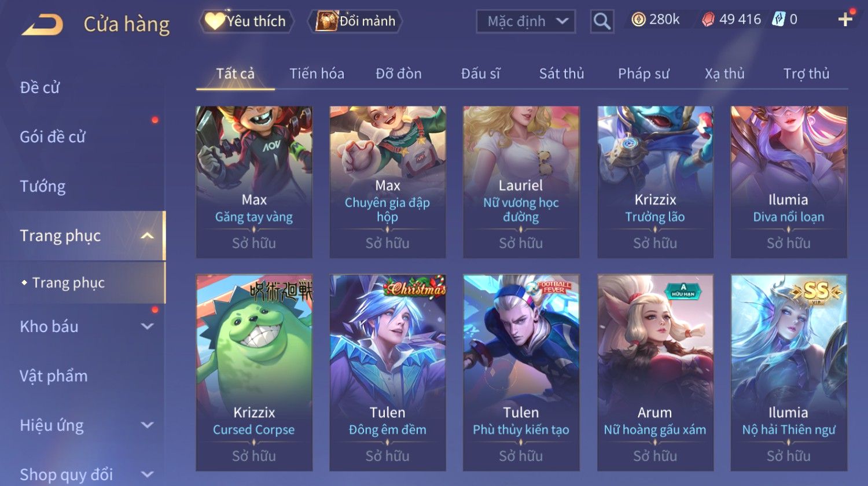
Task: Open Gói đề cử in the sidebar
Action: [x=53, y=137]
